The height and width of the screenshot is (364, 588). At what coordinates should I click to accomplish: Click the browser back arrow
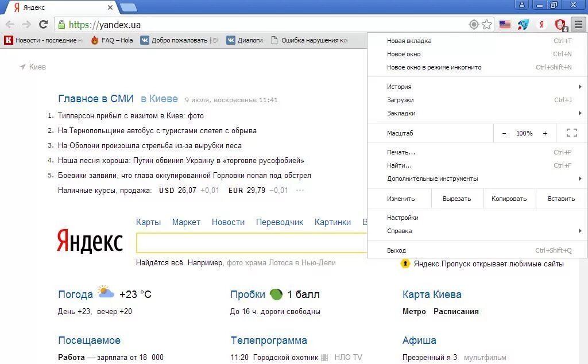tap(10, 25)
